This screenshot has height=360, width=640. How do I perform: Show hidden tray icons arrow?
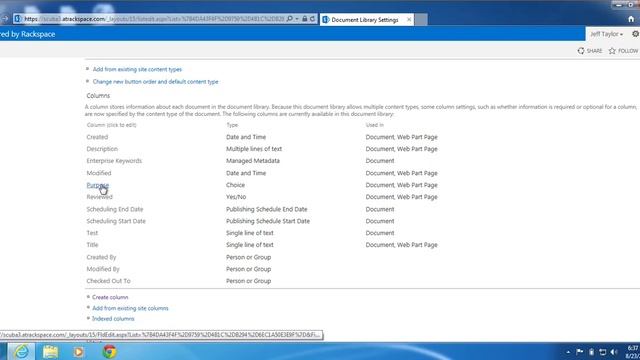(x=568, y=352)
